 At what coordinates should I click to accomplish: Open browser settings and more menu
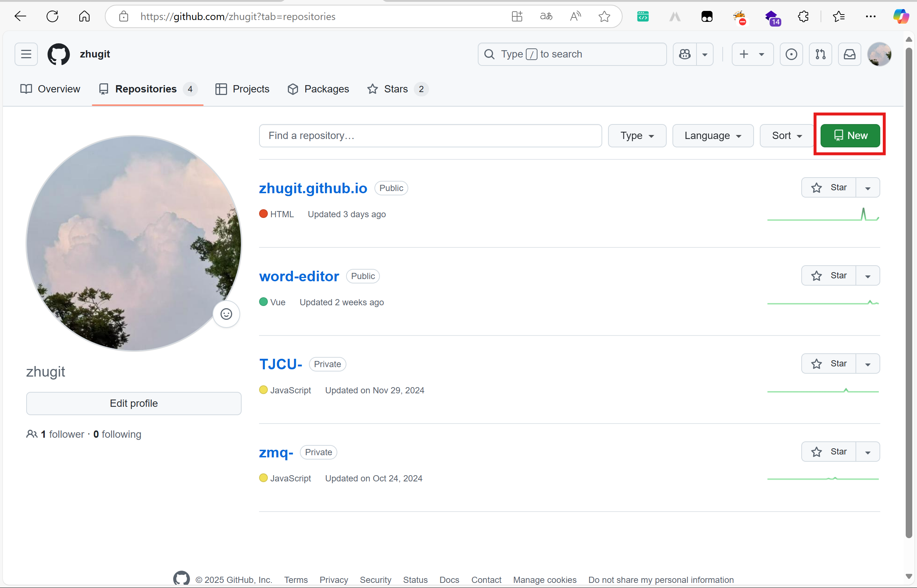point(870,16)
